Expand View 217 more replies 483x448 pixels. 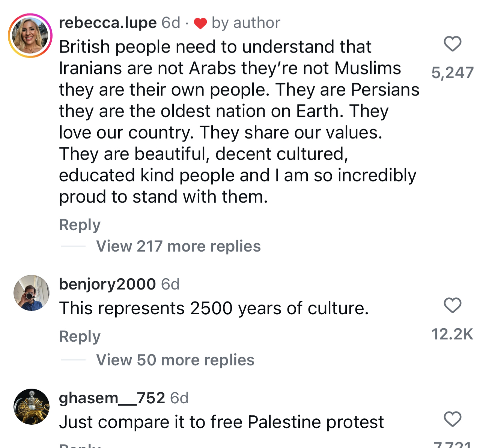178,246
